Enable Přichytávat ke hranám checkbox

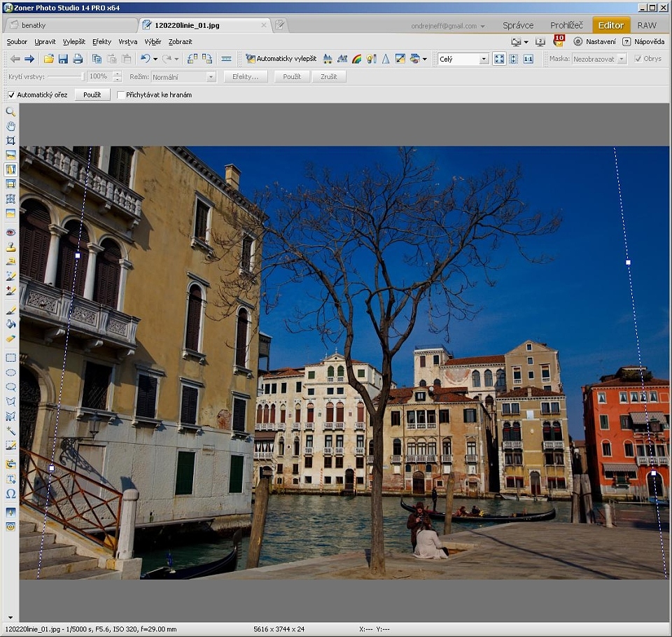pos(121,94)
